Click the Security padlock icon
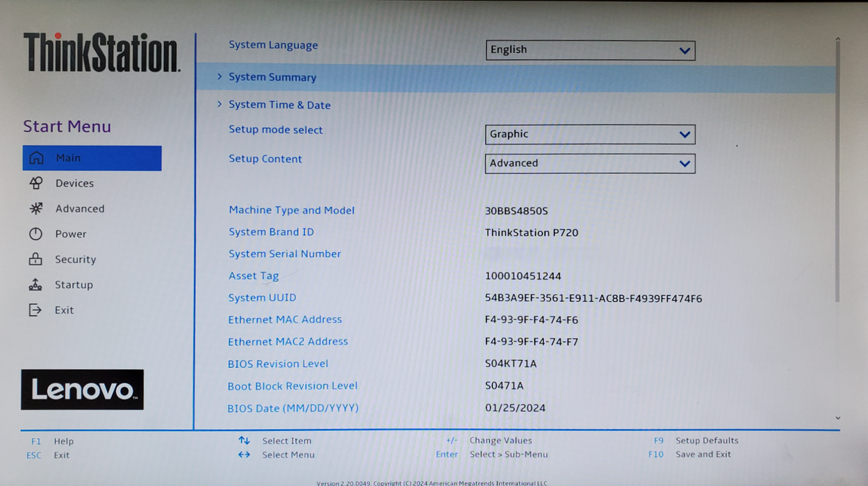 click(x=35, y=259)
